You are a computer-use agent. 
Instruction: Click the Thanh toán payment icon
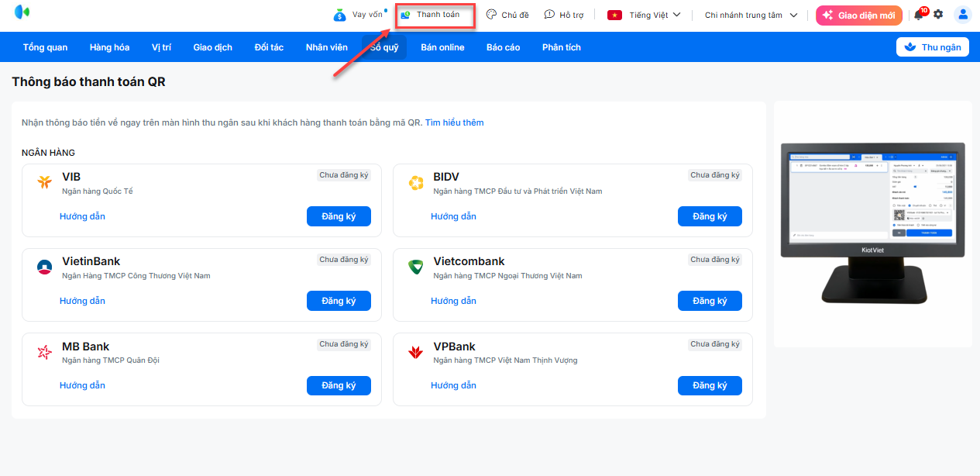(405, 15)
